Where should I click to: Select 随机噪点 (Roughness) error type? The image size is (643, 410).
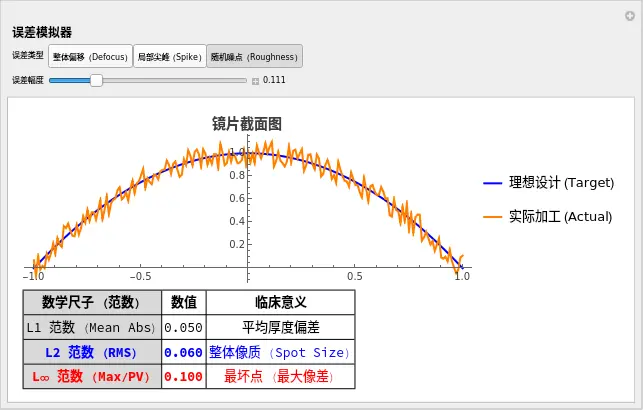coord(253,57)
